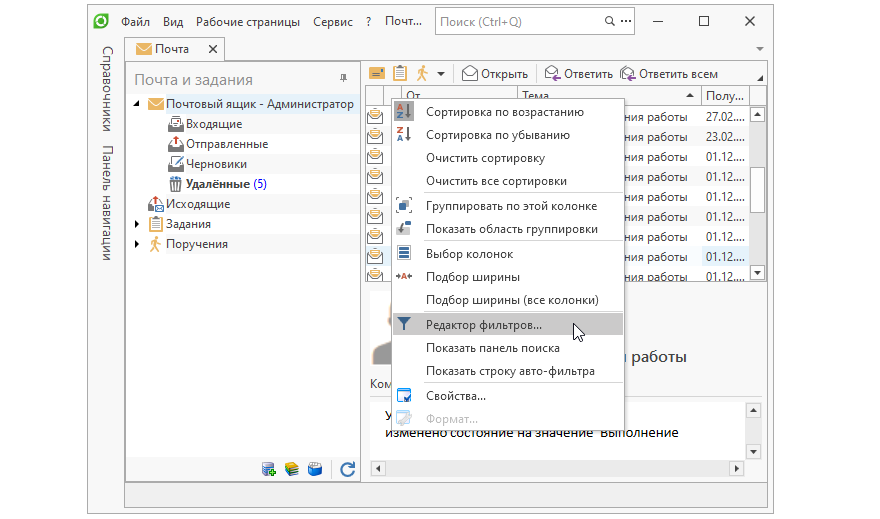
Task: Open the Удалённые folder
Action: point(218,184)
